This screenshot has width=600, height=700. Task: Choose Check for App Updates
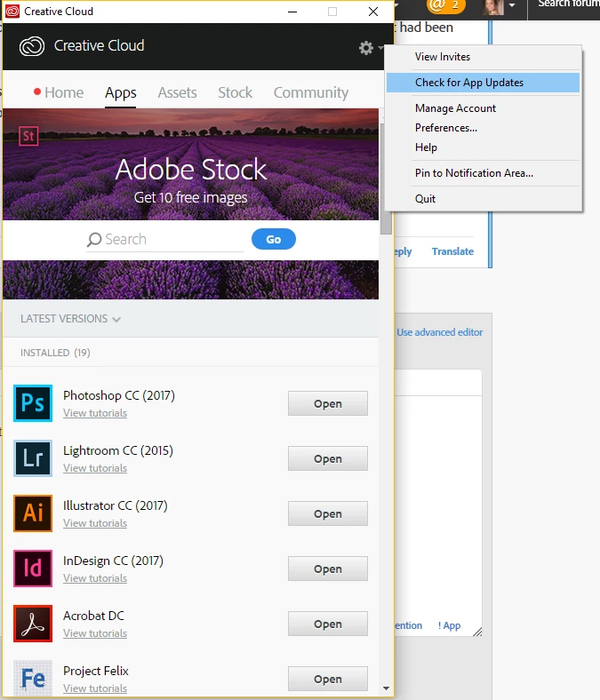(483, 83)
